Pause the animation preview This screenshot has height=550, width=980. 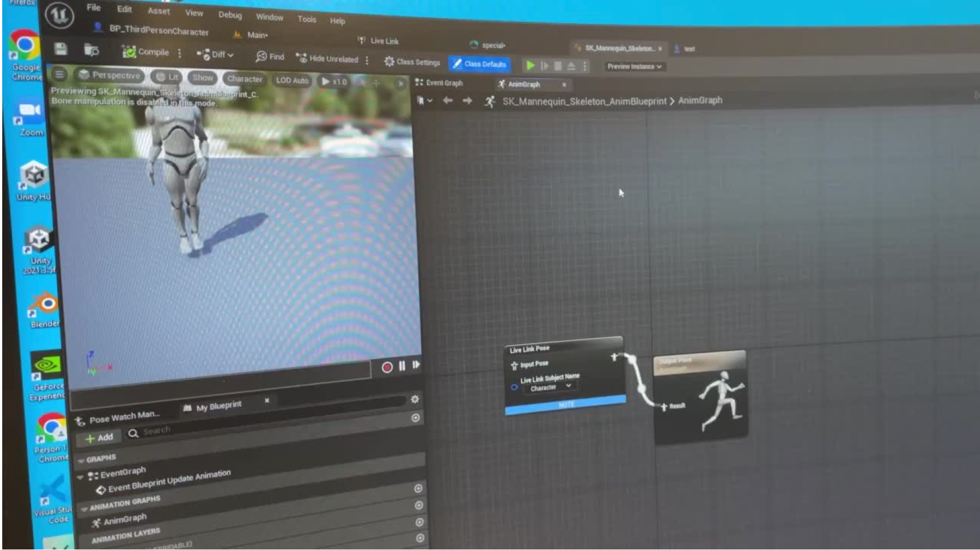(x=402, y=366)
